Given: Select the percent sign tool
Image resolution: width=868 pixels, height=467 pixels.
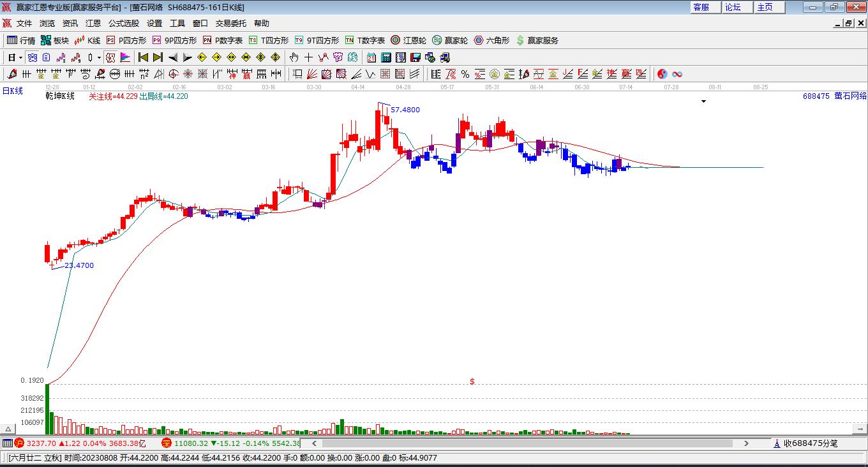Looking at the screenshot, I should 465,74.
